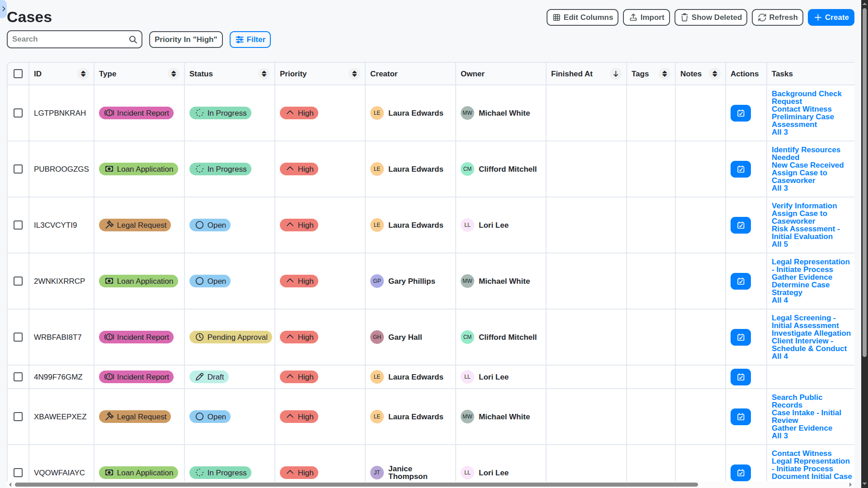Image resolution: width=868 pixels, height=488 pixels.
Task: Click the Refresh icon
Action: click(x=761, y=17)
